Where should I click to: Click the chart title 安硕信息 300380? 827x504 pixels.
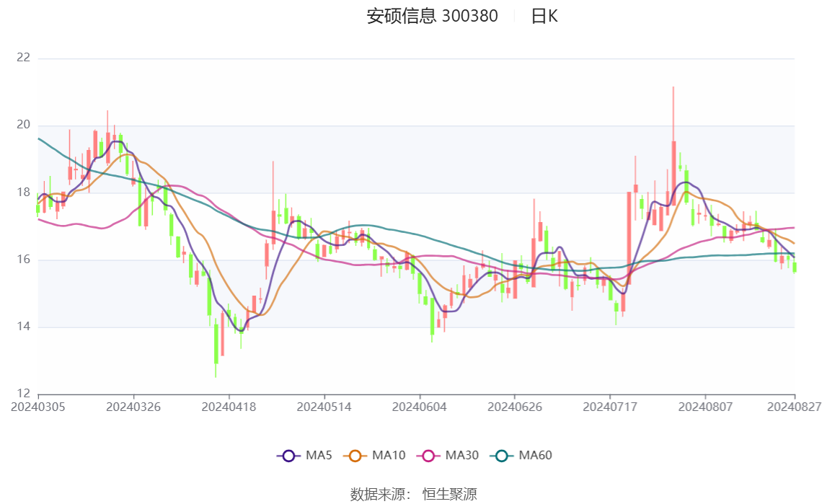point(432,17)
